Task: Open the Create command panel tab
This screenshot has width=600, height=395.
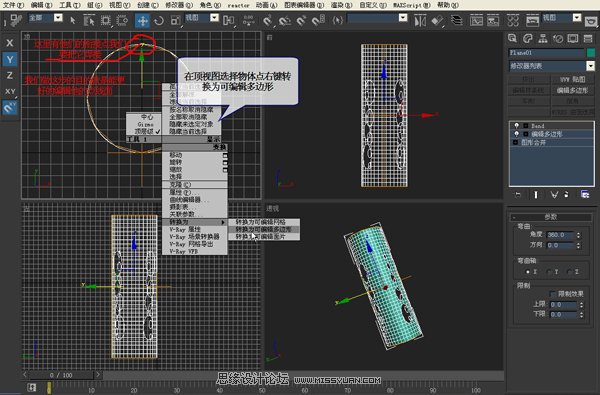Action: click(512, 38)
